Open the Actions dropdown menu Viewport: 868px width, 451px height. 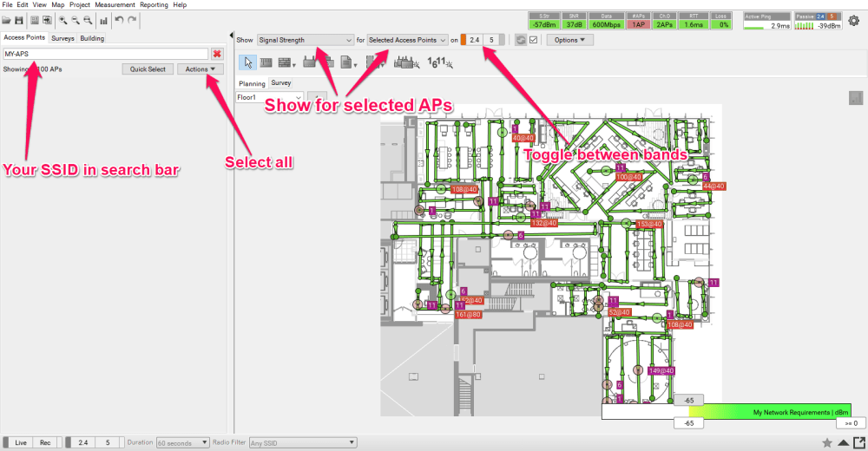(x=201, y=69)
